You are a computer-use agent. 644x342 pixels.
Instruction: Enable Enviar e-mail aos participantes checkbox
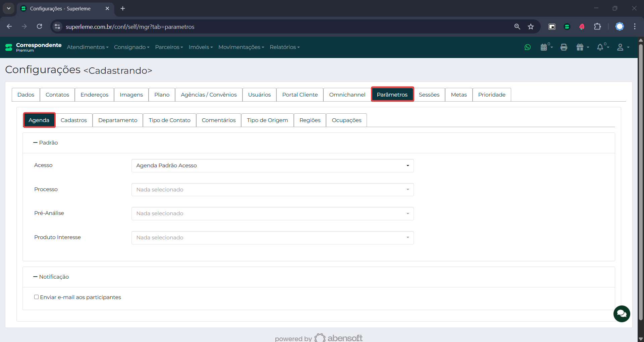coord(36,297)
